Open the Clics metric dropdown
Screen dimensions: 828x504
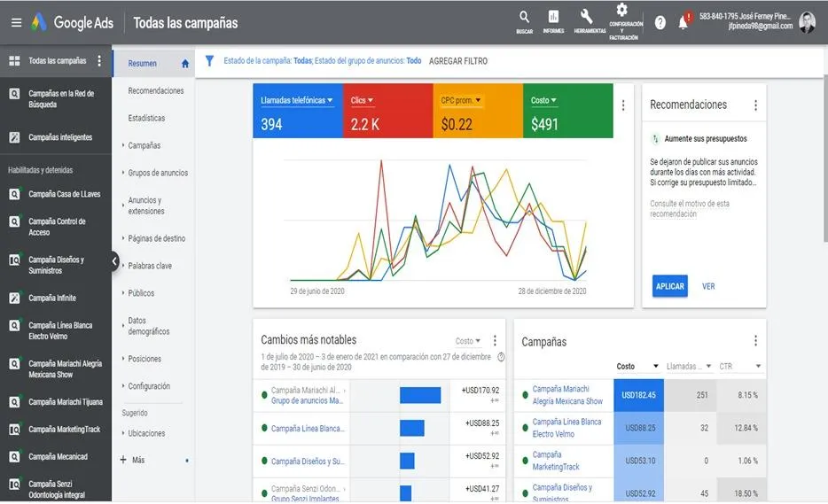pyautogui.click(x=362, y=100)
